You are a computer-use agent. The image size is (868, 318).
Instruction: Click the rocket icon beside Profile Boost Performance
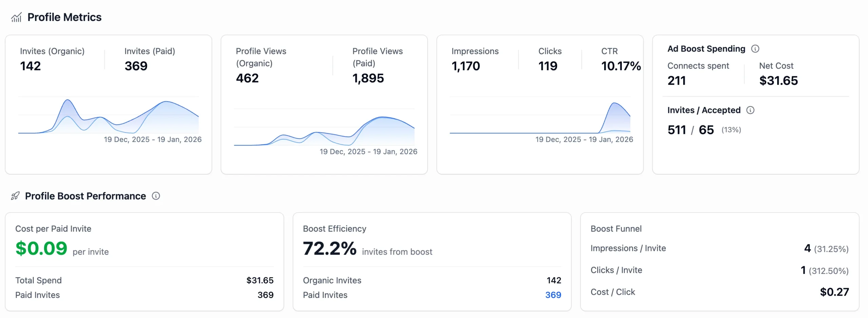coord(15,196)
